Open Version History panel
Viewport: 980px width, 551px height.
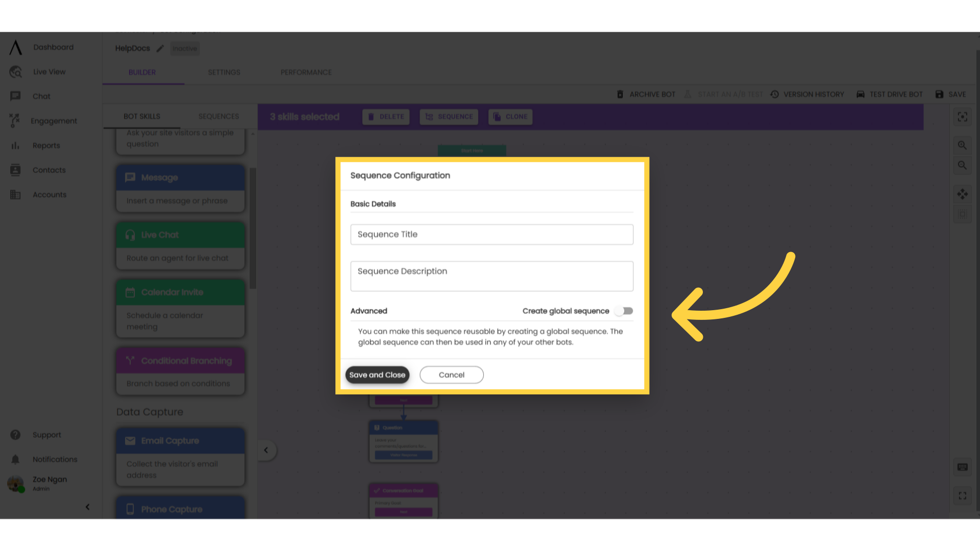point(807,94)
